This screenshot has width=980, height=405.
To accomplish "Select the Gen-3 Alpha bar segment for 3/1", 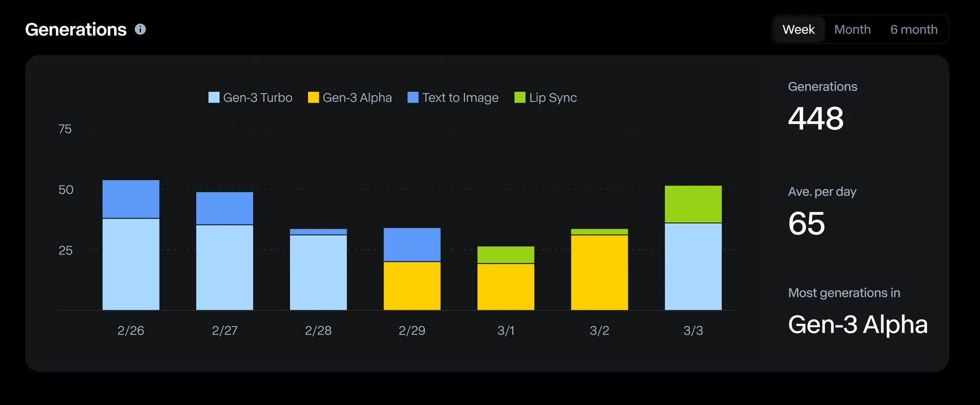I will pyautogui.click(x=506, y=287).
